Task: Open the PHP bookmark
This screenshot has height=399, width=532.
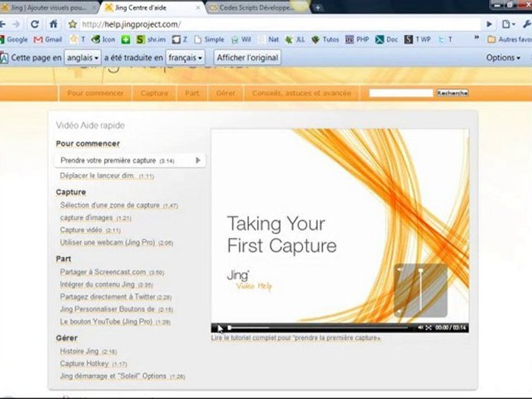Action: (357, 39)
